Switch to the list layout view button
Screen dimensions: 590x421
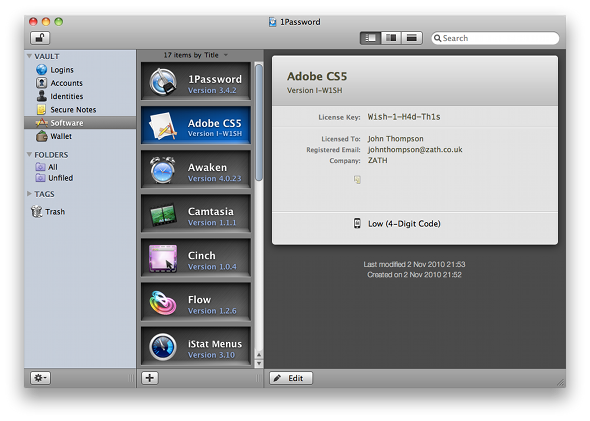click(x=371, y=38)
